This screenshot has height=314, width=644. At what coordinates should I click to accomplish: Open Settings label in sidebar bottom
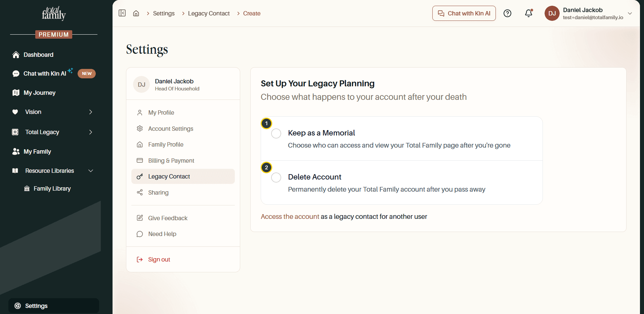36,306
